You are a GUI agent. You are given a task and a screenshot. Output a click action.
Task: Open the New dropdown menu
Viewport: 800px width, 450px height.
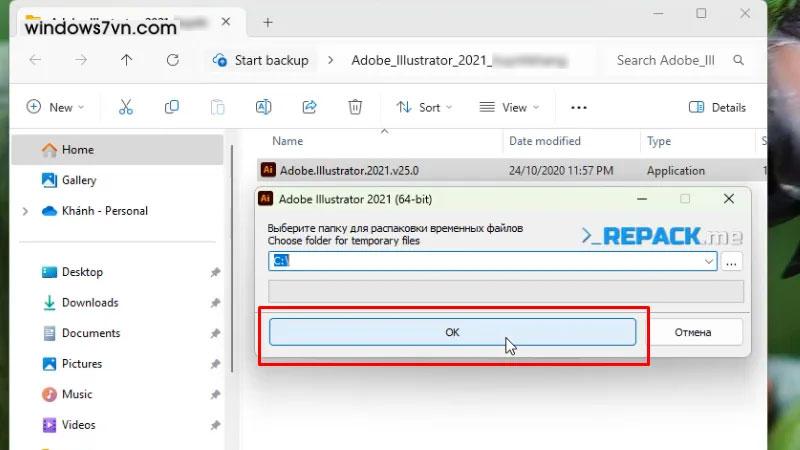point(55,107)
